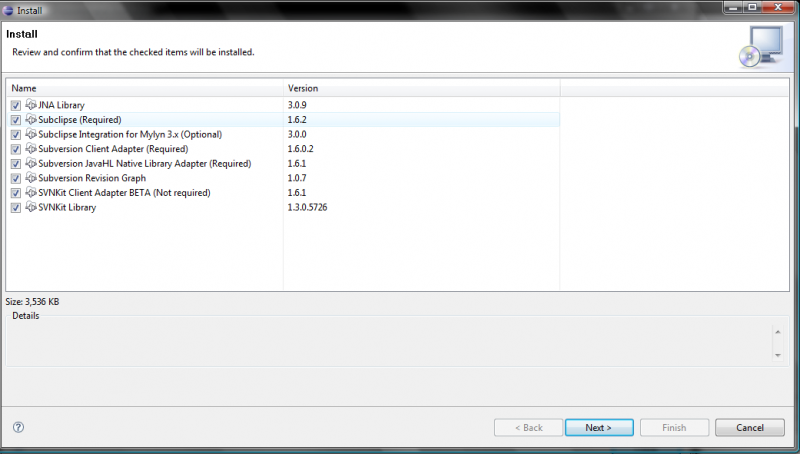Image resolution: width=800 pixels, height=454 pixels.
Task: Uncheck SVNKit Client Adapter BETA checkbox
Action: pyautogui.click(x=16, y=193)
